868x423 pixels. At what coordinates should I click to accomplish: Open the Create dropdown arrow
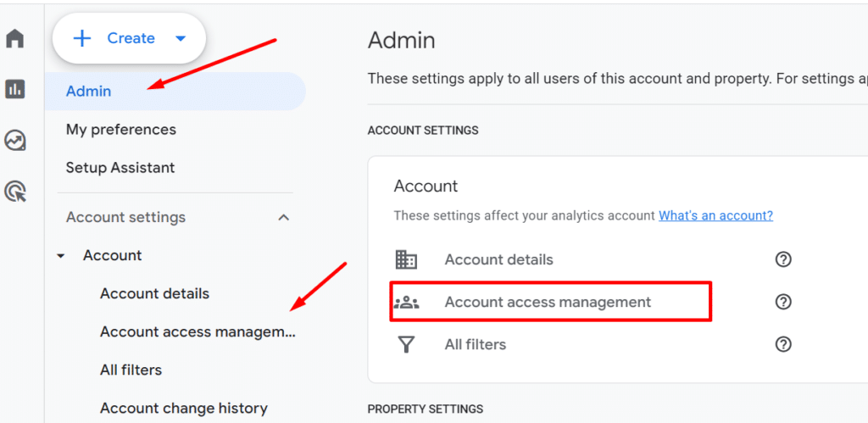click(181, 38)
